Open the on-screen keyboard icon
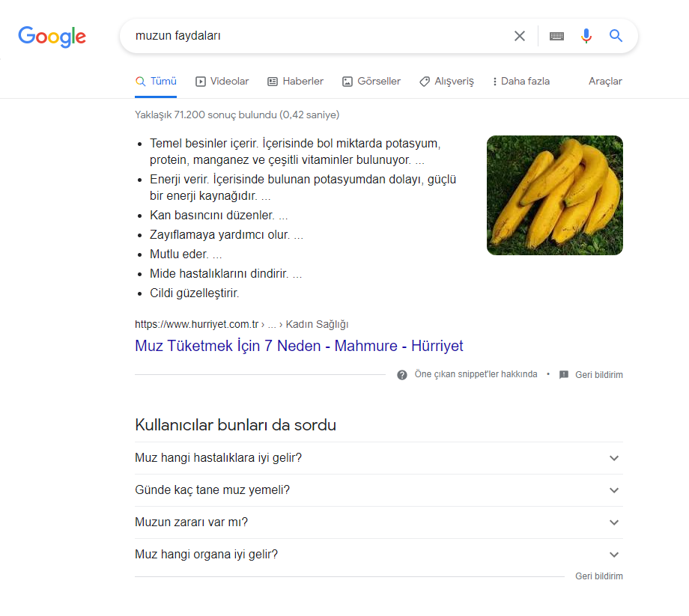 tap(556, 36)
